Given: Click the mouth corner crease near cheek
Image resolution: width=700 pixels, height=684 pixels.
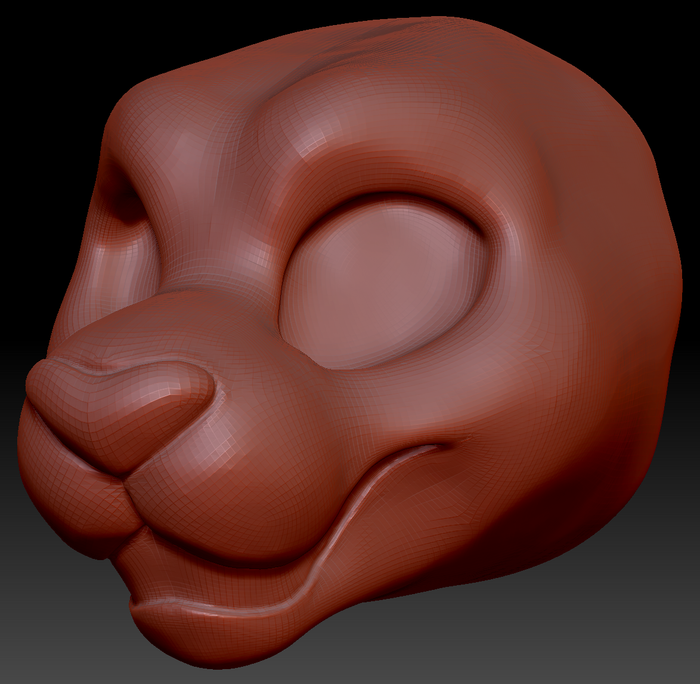Looking at the screenshot, I should [440, 447].
